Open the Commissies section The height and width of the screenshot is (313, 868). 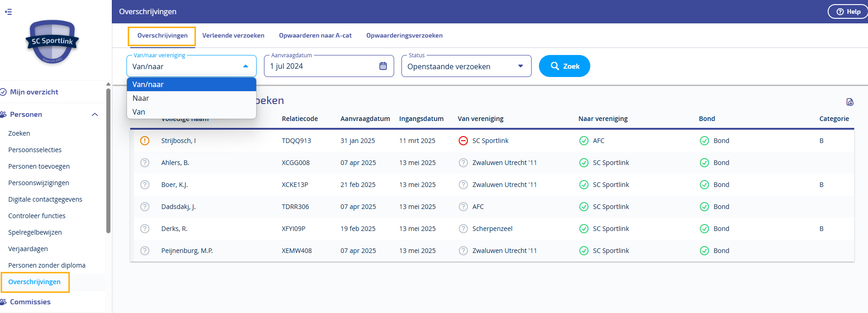pos(30,302)
